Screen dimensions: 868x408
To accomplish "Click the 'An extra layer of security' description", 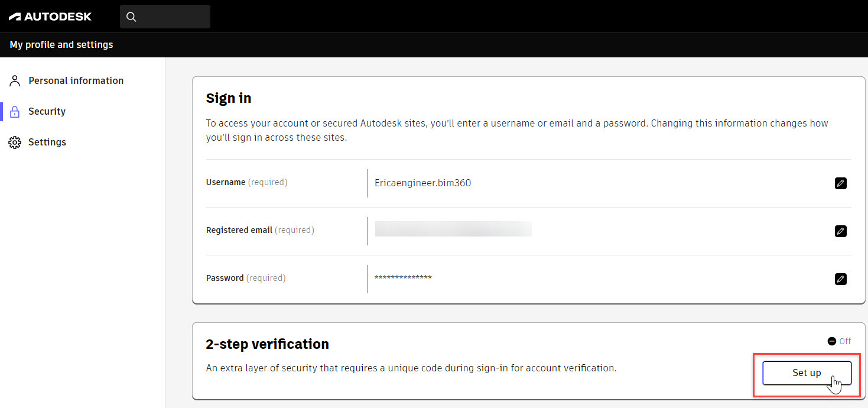I will (x=411, y=368).
